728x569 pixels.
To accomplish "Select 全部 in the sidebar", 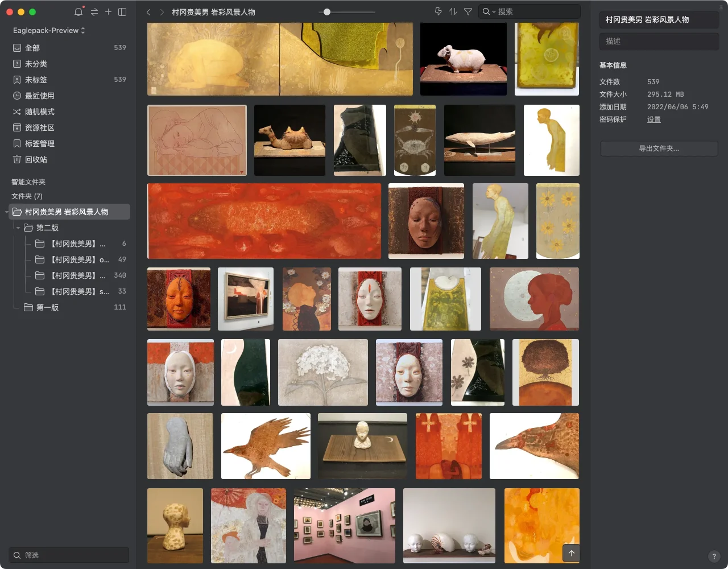I will pos(69,48).
